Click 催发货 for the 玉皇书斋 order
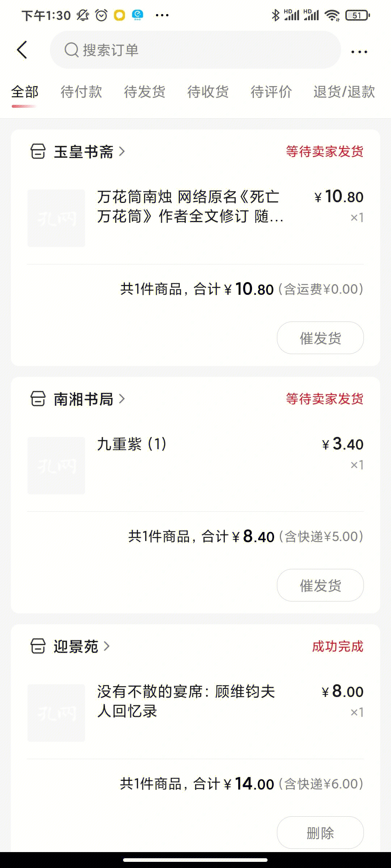Screen dimensions: 391x868 click(x=320, y=338)
